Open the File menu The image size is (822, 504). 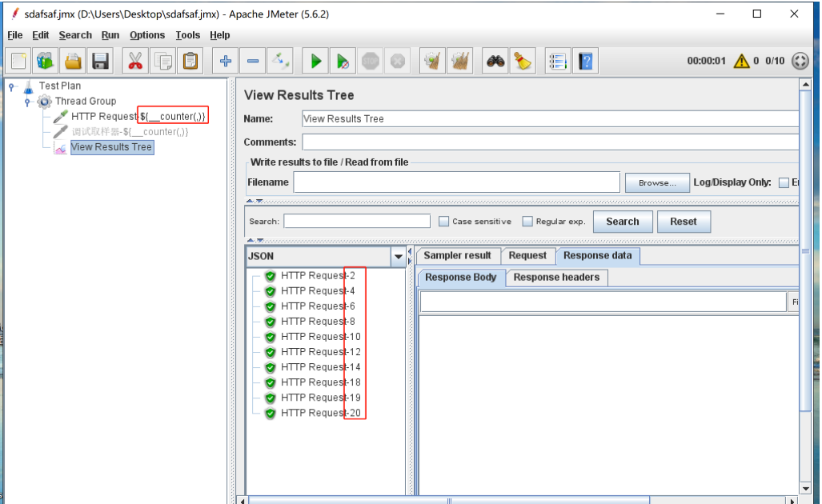14,35
